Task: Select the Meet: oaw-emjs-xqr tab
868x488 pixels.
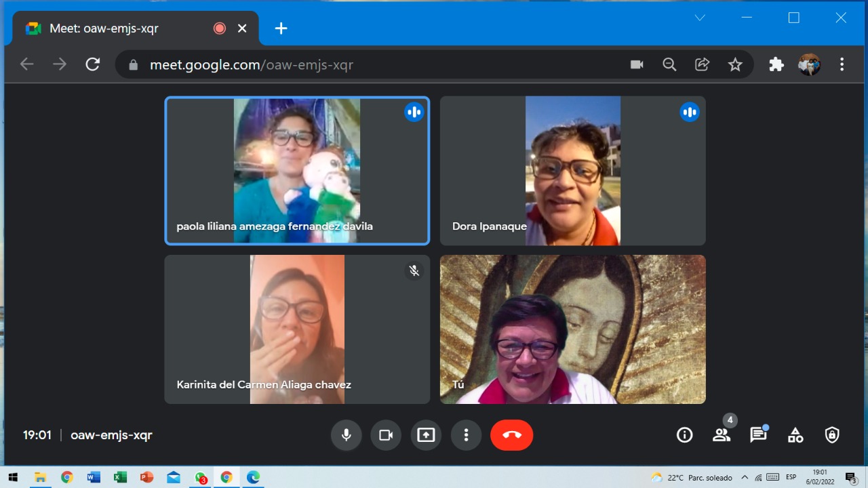Action: 136,28
